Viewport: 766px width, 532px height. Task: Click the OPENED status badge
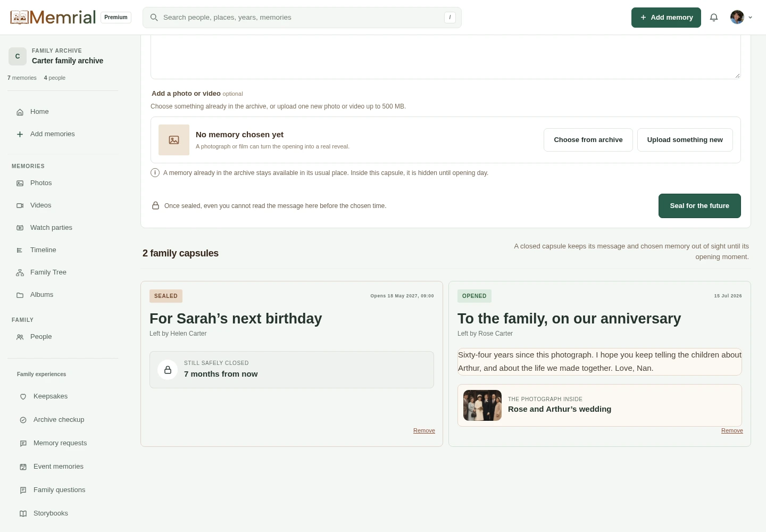[474, 296]
